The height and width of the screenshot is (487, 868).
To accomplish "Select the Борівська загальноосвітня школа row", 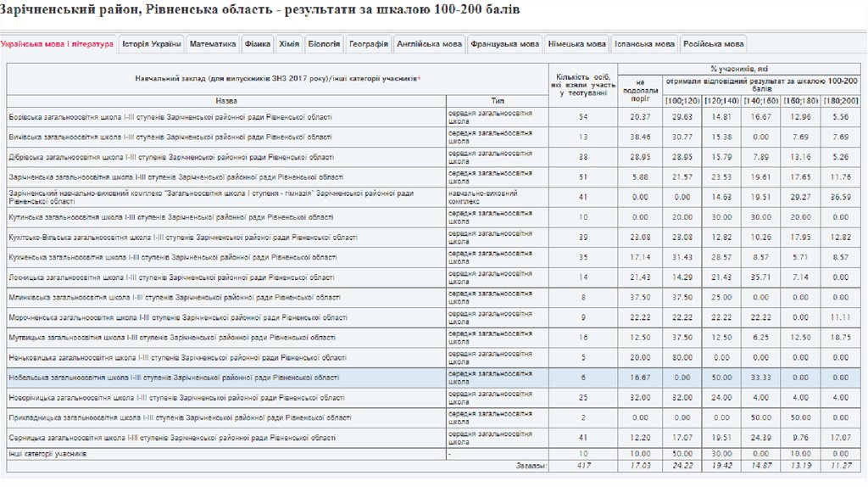I will point(170,116).
